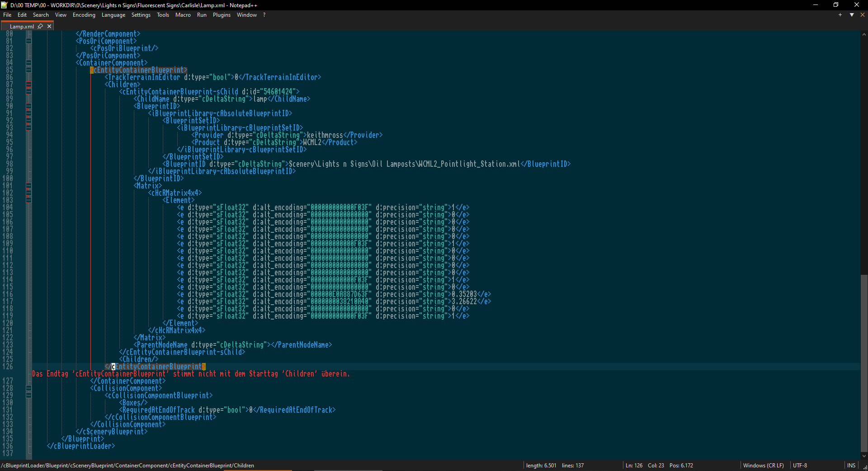868x471 pixels.
Task: Collapse cHcRMatrix4x4 fold at line 102
Action: pyautogui.click(x=29, y=193)
